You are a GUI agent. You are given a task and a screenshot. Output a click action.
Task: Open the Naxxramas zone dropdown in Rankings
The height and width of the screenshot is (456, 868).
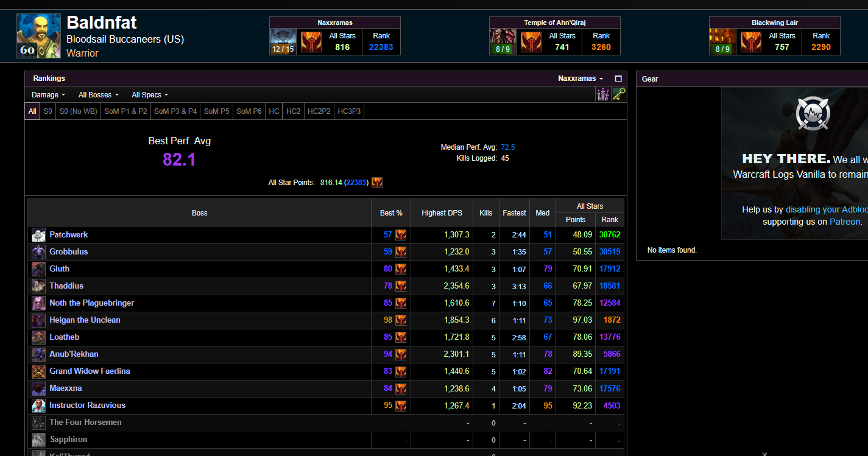[580, 79]
